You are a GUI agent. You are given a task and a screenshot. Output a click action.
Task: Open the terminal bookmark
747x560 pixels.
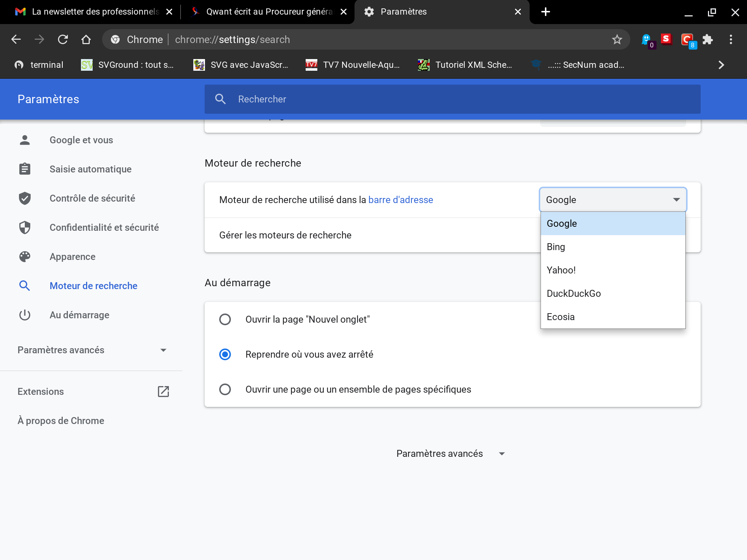pos(39,65)
